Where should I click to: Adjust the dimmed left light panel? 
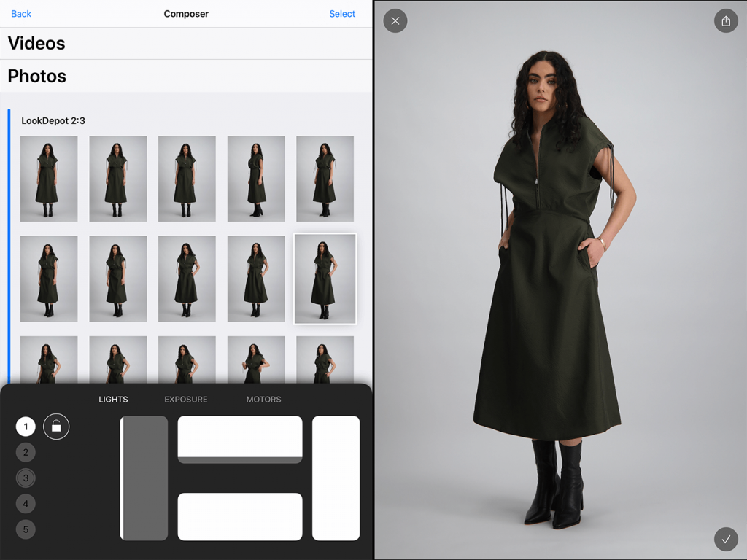144,478
